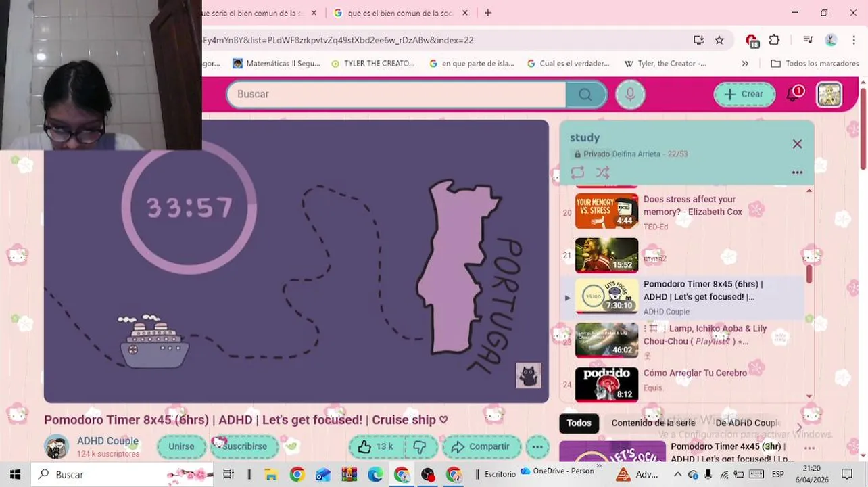Toggle loop for the study playlist
868x487 pixels.
tap(577, 172)
